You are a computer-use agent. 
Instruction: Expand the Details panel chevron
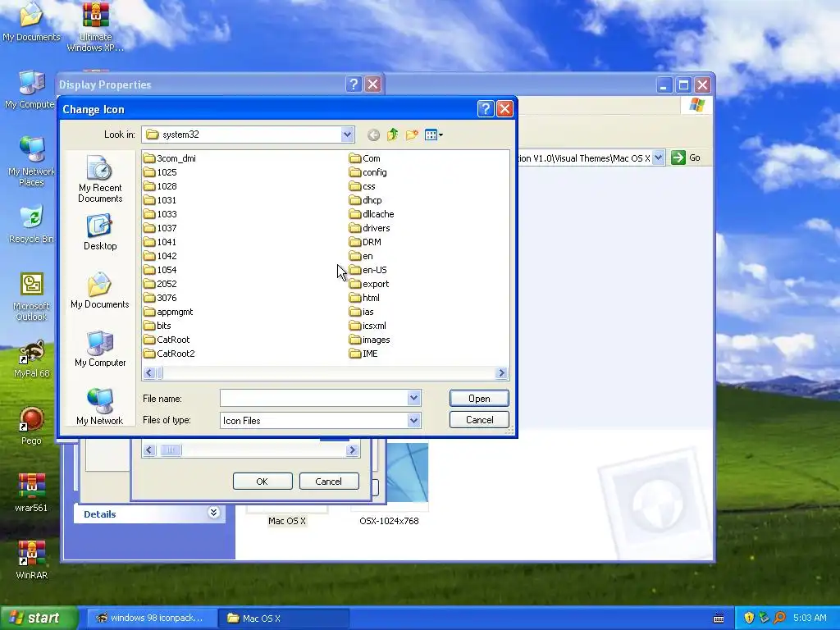pos(213,513)
